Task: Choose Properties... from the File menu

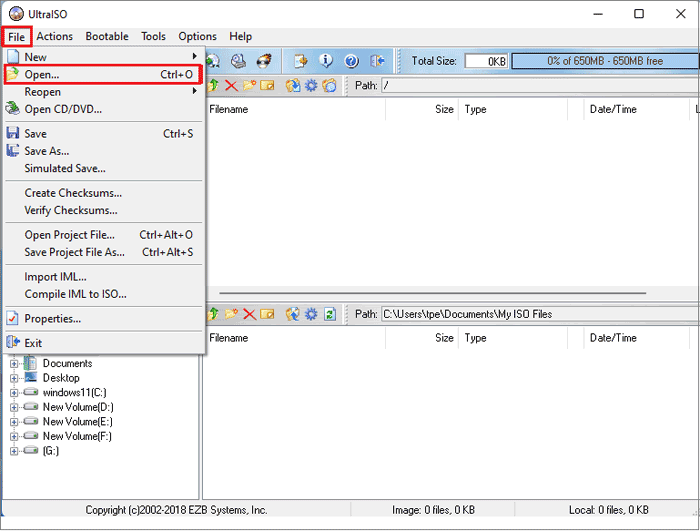Action: coord(104,319)
